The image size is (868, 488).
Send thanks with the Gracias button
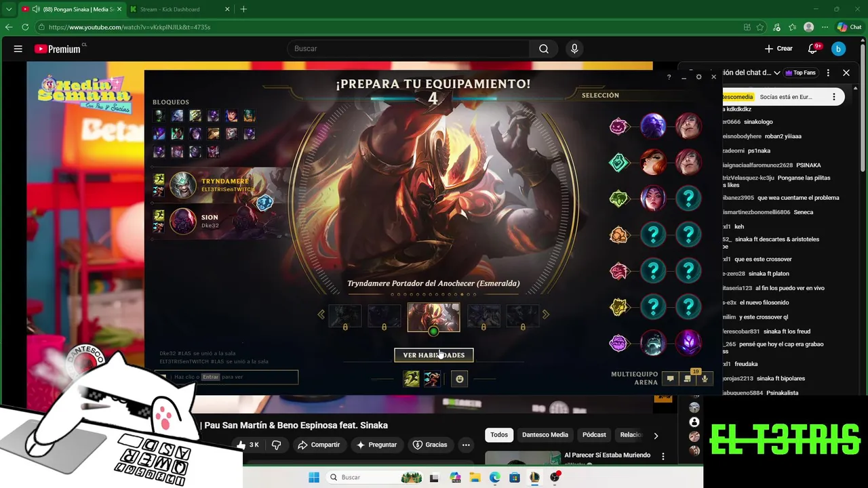coord(430,445)
